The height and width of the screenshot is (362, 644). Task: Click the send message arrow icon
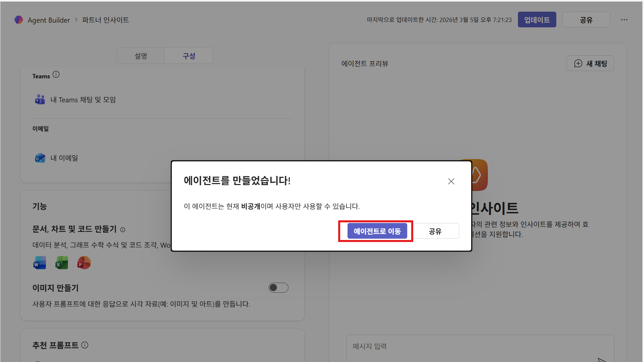click(x=602, y=360)
